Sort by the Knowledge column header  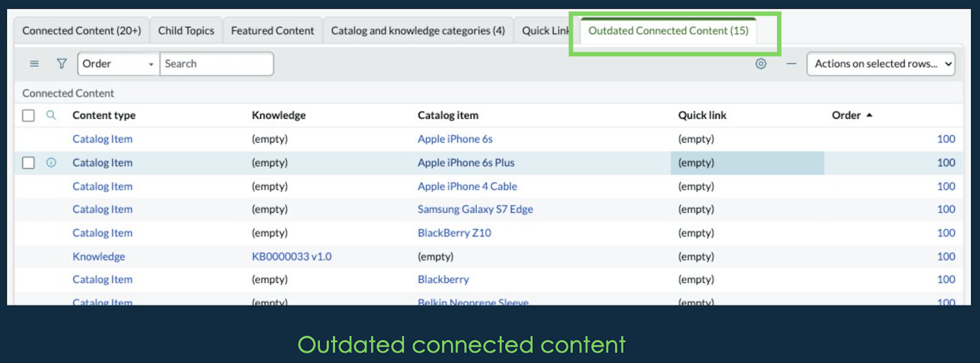279,115
